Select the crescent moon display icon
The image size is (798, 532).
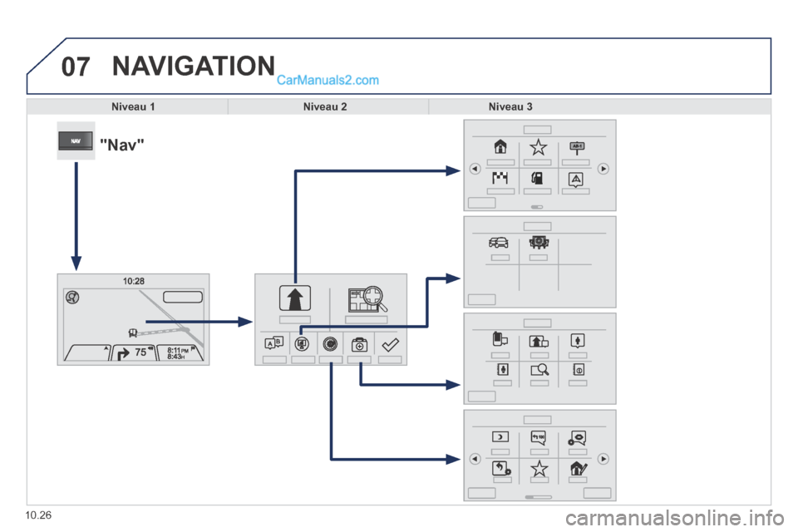pos(500,436)
